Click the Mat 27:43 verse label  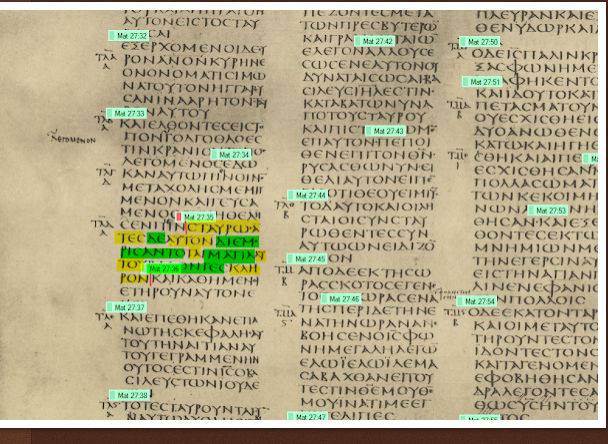tap(385, 131)
